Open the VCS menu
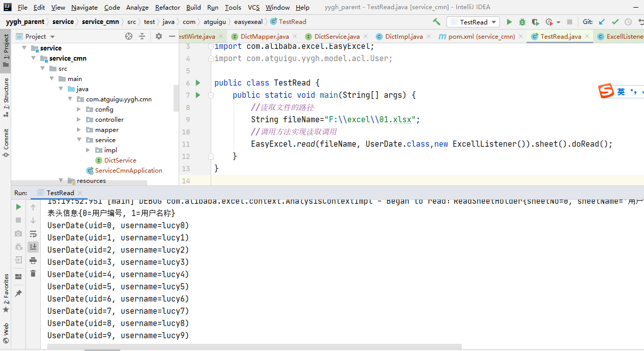 (x=254, y=7)
